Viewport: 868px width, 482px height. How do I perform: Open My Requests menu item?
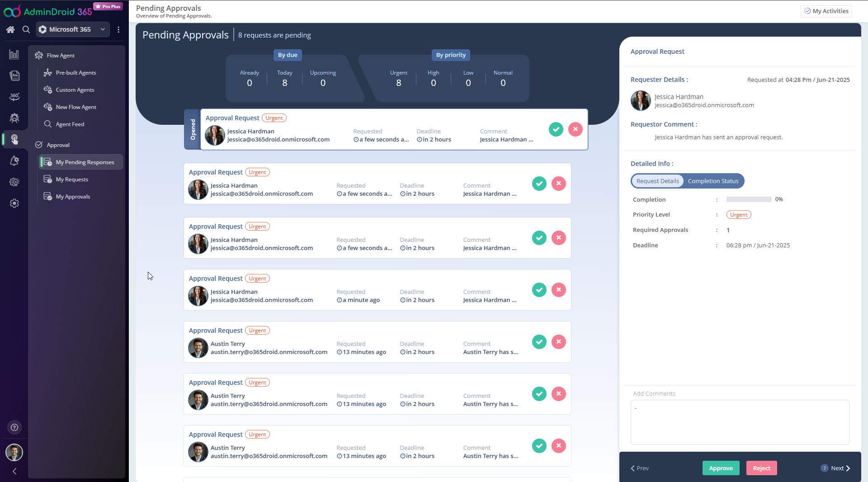72,180
